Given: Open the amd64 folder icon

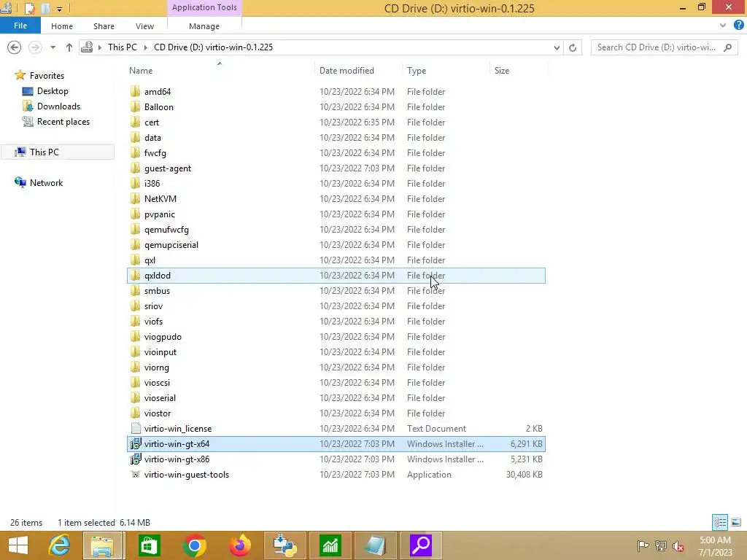Looking at the screenshot, I should (135, 91).
